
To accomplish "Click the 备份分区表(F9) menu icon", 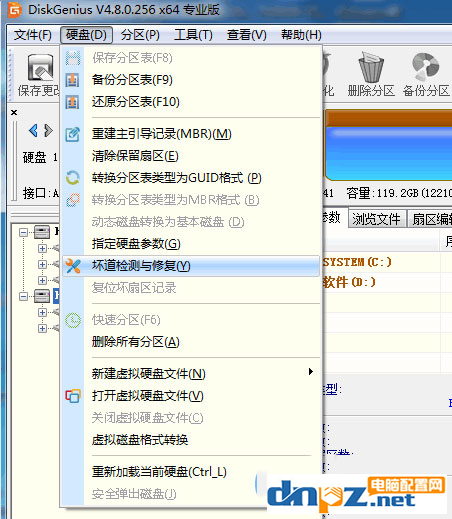I will tap(72, 80).
